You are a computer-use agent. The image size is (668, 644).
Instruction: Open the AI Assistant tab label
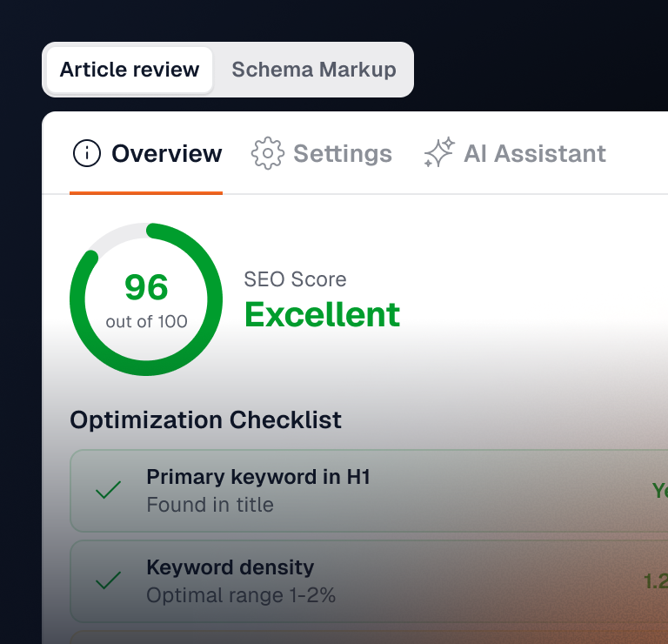(535, 153)
